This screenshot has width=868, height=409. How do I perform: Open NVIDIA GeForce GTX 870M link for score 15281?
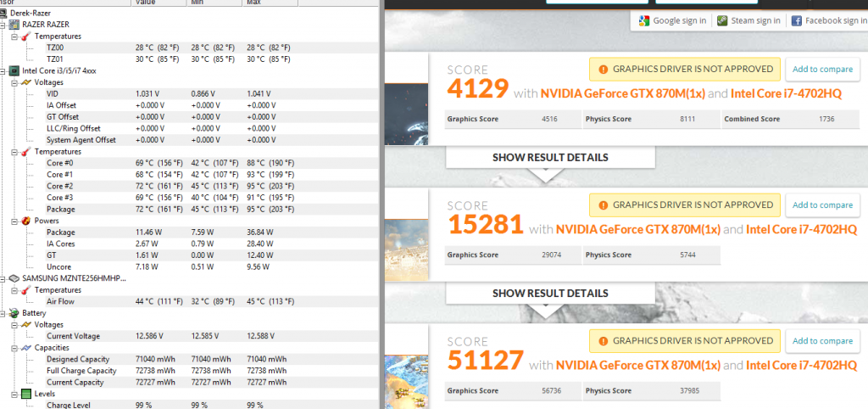click(x=638, y=229)
